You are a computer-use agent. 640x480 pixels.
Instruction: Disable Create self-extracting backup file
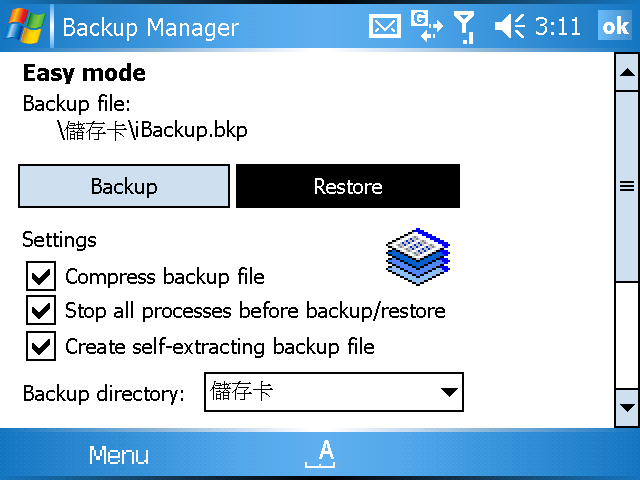pos(41,346)
